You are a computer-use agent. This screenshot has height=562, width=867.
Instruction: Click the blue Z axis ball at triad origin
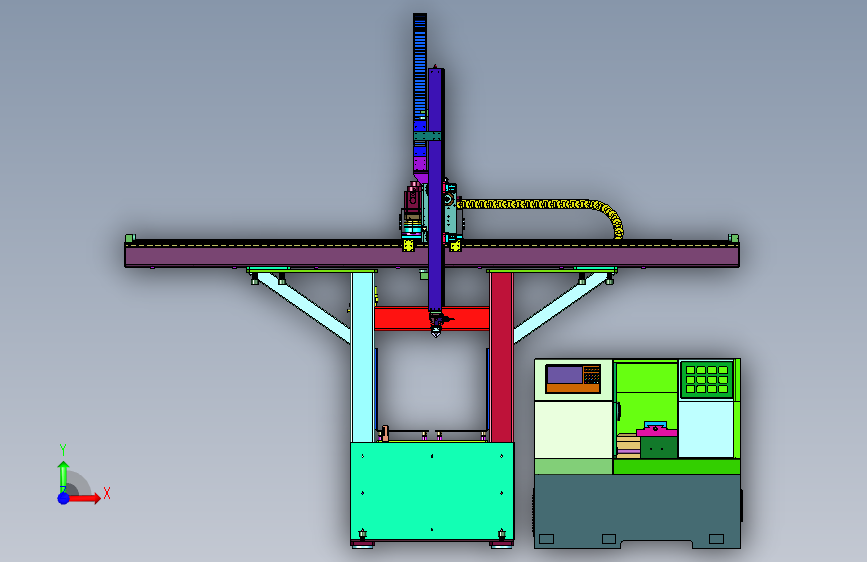[x=64, y=498]
